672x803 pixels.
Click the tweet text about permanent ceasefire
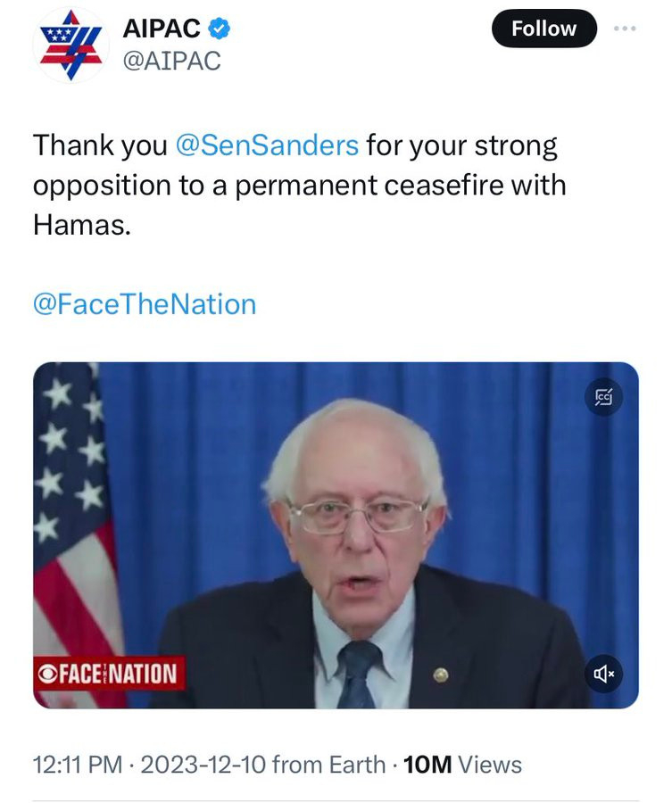click(300, 186)
